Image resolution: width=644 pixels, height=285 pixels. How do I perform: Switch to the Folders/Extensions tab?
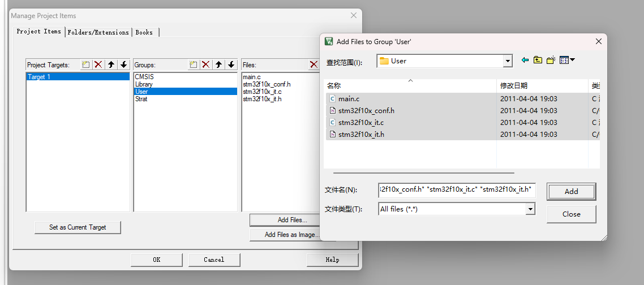pyautogui.click(x=98, y=32)
